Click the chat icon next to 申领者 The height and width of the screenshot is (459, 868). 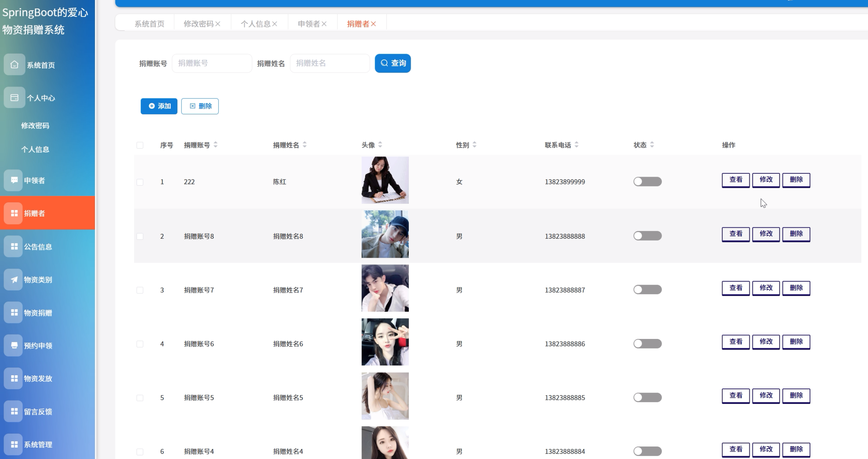coord(14,180)
